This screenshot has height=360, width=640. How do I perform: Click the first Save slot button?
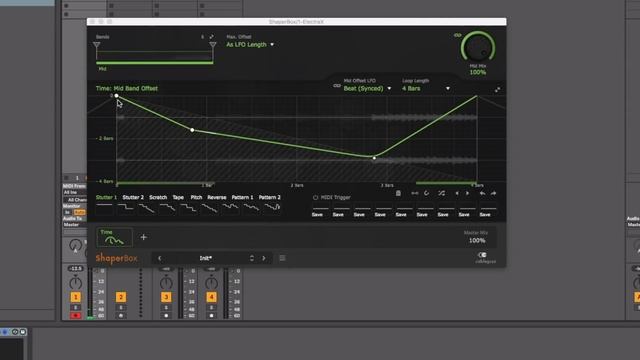317,215
